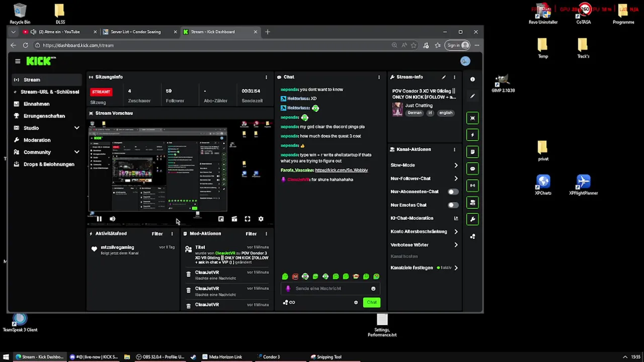Open chat settings gear next to Chat button
Screen dimensions: 644x362
pos(356,302)
